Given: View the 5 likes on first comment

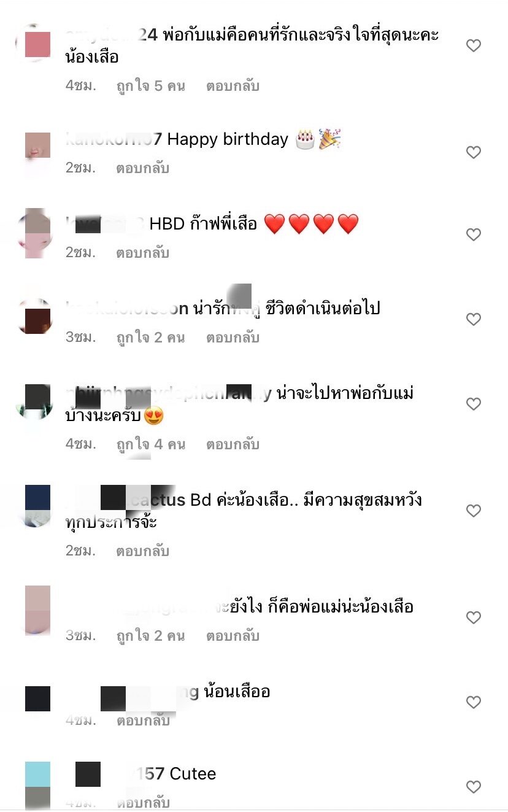Looking at the screenshot, I should pyautogui.click(x=150, y=86).
